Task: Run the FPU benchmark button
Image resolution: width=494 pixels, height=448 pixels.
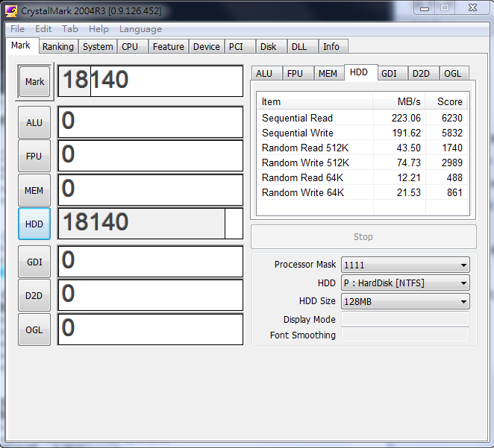Action: [x=34, y=156]
